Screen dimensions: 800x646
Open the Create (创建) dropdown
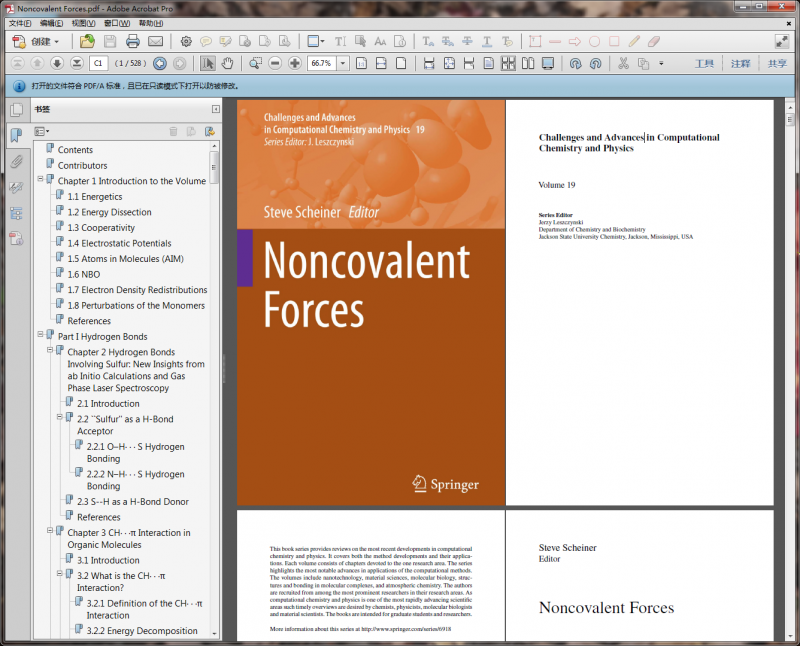[36, 41]
